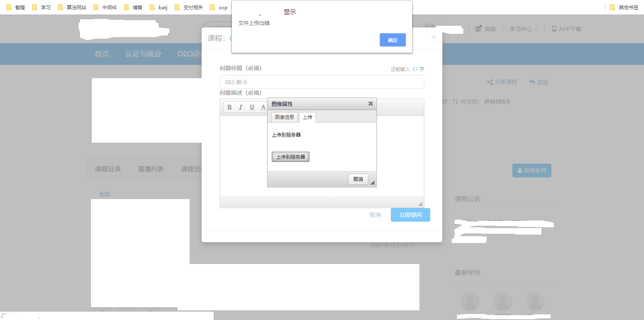Click the first student avatar under 最新学员
The image size is (644, 320).
point(470,301)
